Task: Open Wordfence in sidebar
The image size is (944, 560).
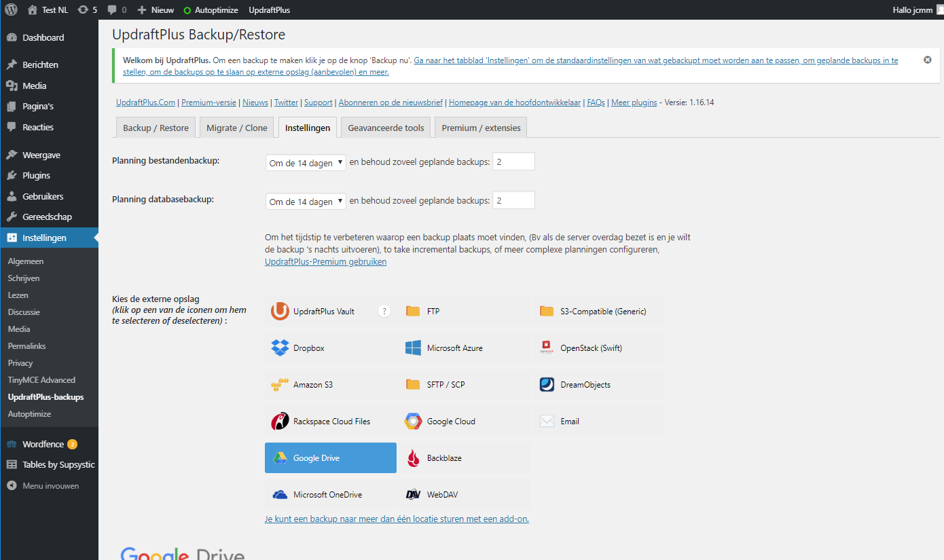Action: (x=49, y=444)
